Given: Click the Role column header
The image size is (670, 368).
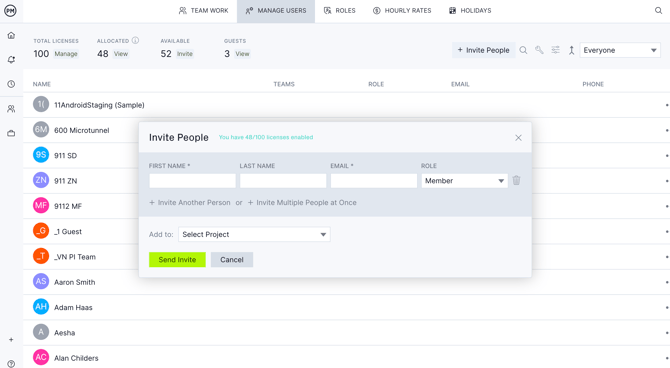Looking at the screenshot, I should coord(376,84).
